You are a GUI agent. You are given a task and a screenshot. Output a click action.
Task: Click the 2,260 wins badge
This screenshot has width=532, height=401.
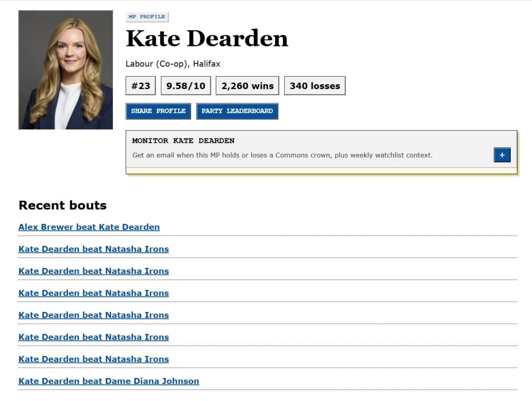pos(248,86)
